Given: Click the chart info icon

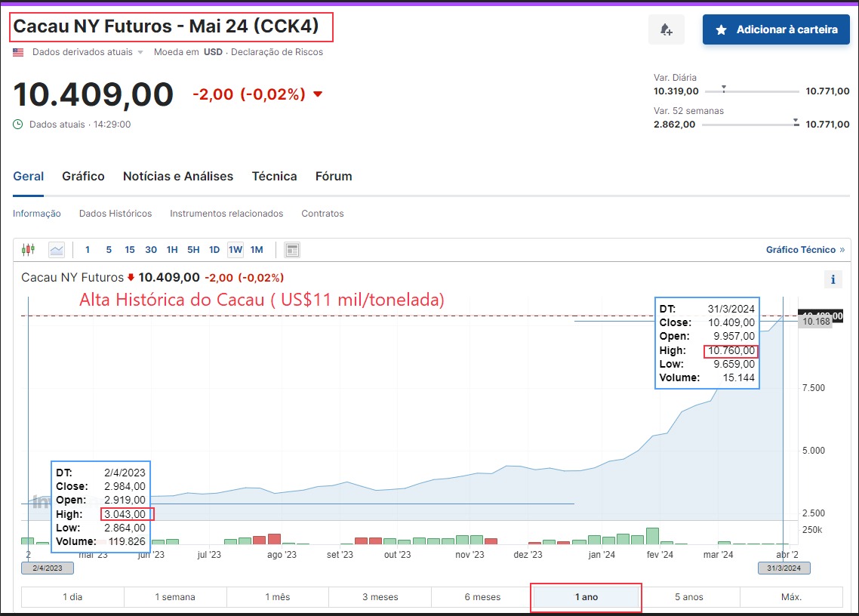Looking at the screenshot, I should (833, 279).
